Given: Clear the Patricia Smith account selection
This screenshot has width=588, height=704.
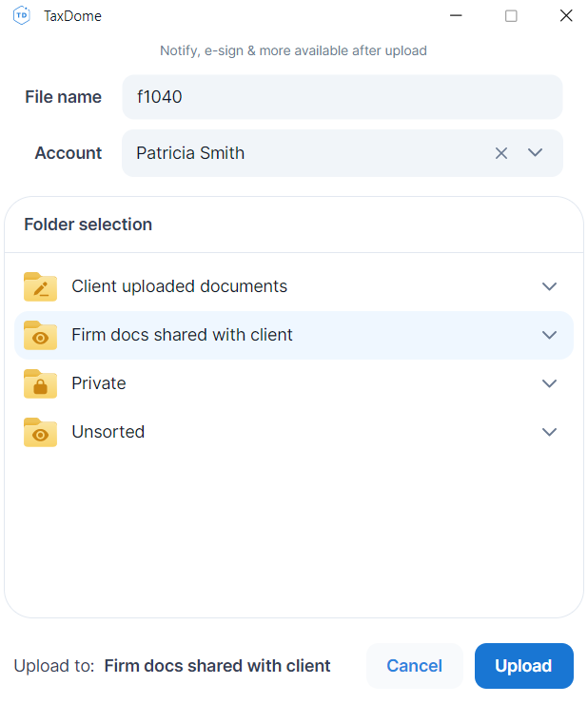Looking at the screenshot, I should 501,153.
